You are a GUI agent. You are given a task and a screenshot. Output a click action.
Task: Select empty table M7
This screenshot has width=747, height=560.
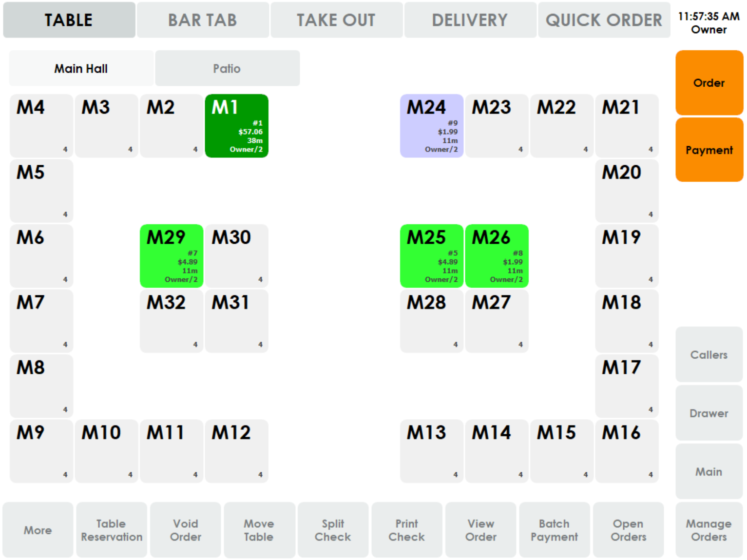(x=41, y=321)
